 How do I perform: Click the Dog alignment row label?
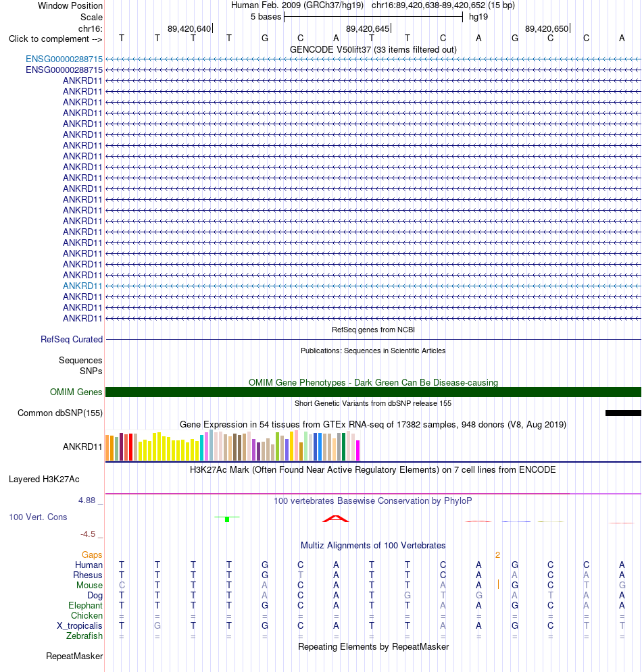tap(95, 595)
